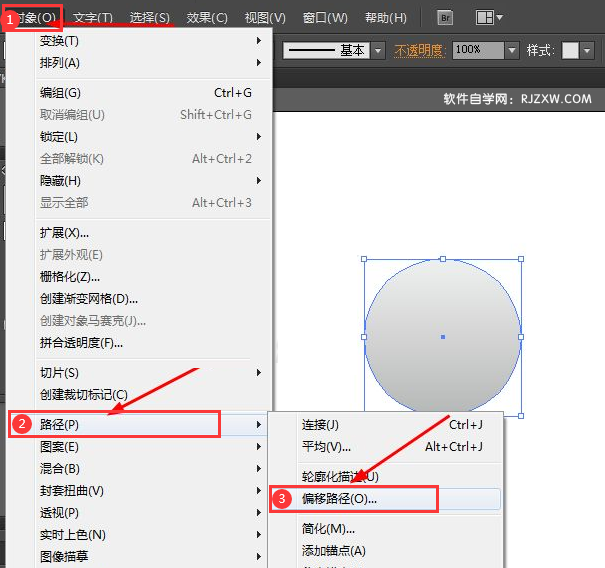Click the top-left selection handle
This screenshot has height=568, width=605.
click(364, 259)
